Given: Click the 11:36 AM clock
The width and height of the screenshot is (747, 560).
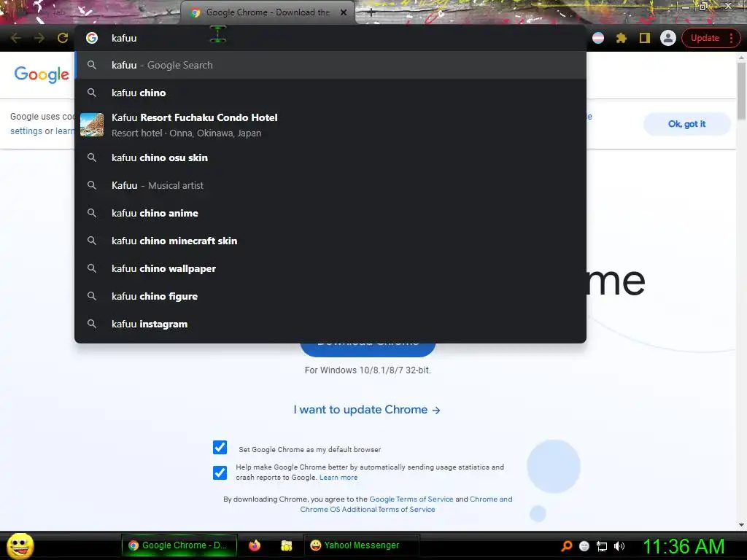Looking at the screenshot, I should click(684, 546).
